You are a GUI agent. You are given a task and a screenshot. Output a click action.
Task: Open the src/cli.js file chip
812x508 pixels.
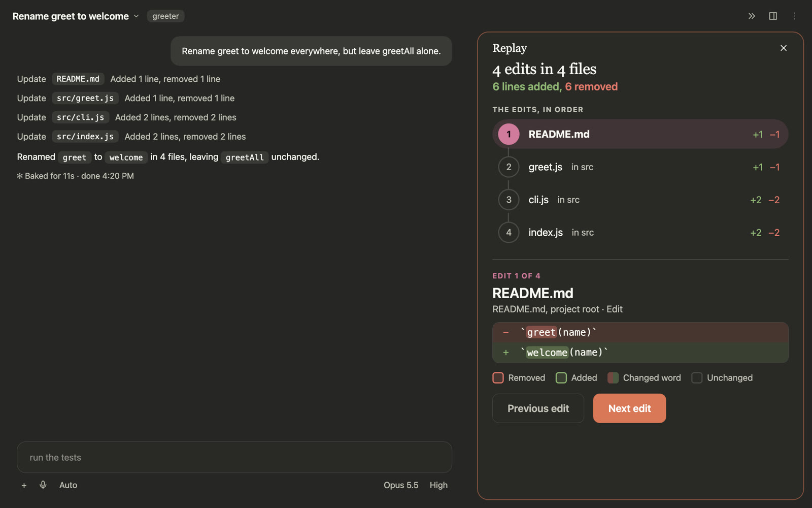point(80,117)
